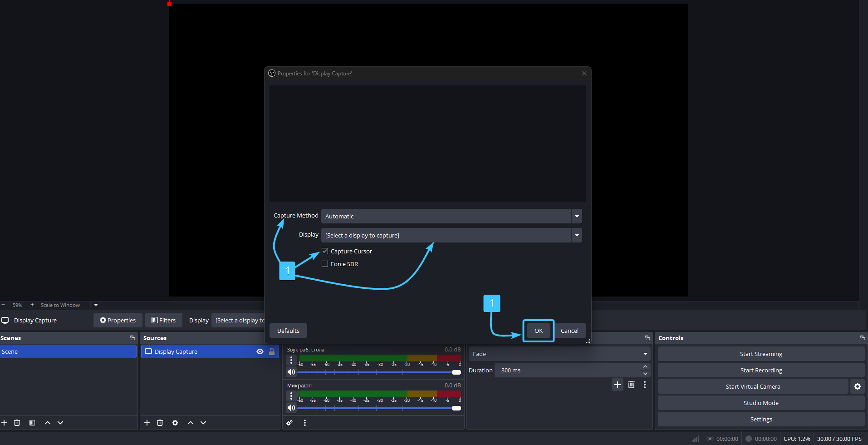The image size is (868, 445).
Task: Open the Virtual Camera settings gear
Action: 857,386
